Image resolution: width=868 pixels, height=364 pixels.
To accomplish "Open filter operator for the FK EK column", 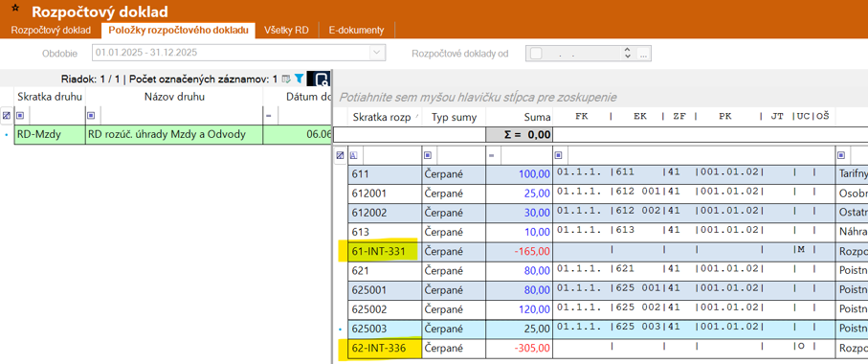I will (559, 156).
